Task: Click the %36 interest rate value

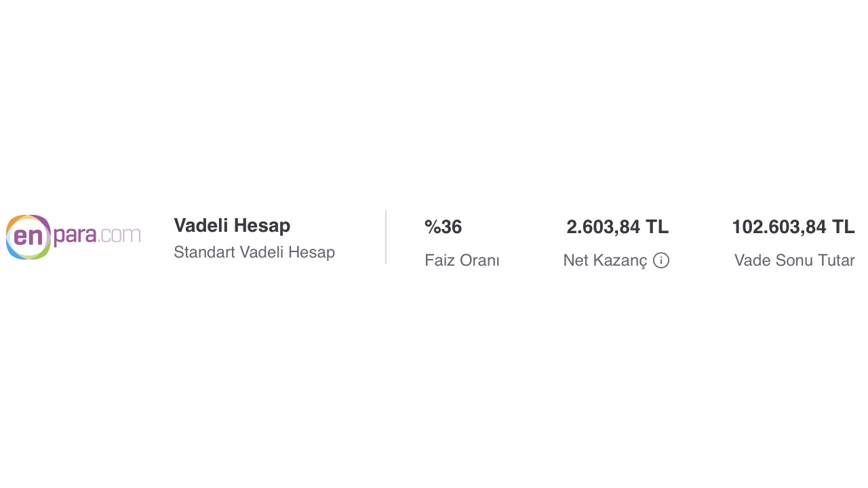Action: (x=443, y=227)
